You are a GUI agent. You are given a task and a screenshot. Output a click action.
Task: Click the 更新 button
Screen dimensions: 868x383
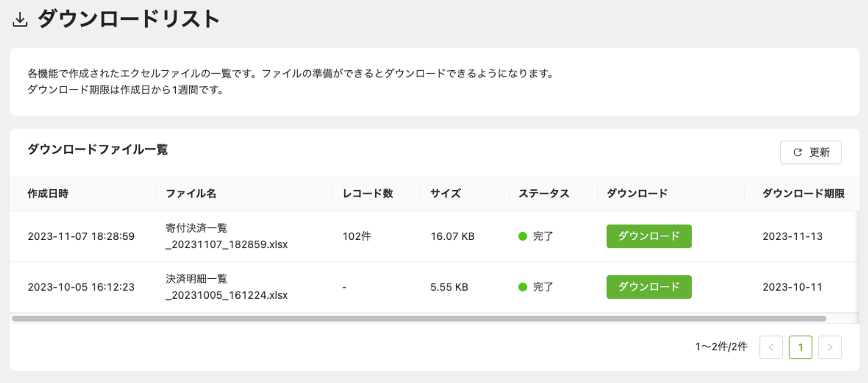coord(810,152)
